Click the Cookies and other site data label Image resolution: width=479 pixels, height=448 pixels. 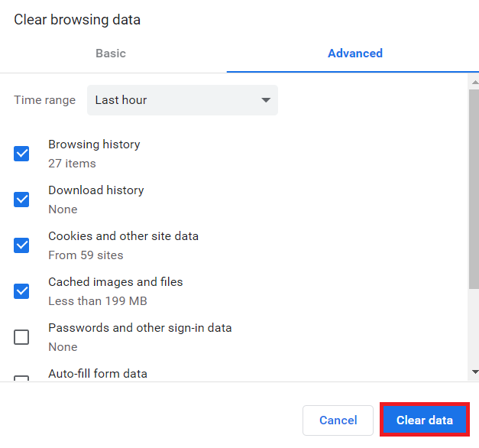pyautogui.click(x=123, y=236)
